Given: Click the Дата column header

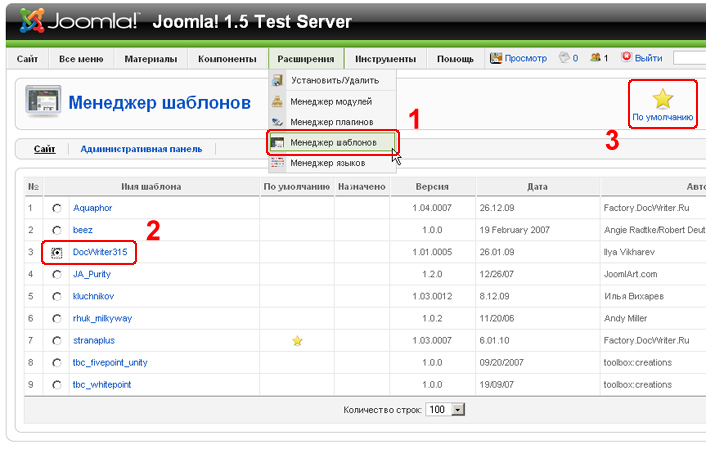Looking at the screenshot, I should pyautogui.click(x=537, y=186).
